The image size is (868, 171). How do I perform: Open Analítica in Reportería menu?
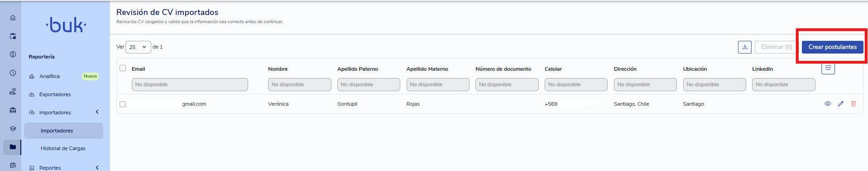click(49, 76)
